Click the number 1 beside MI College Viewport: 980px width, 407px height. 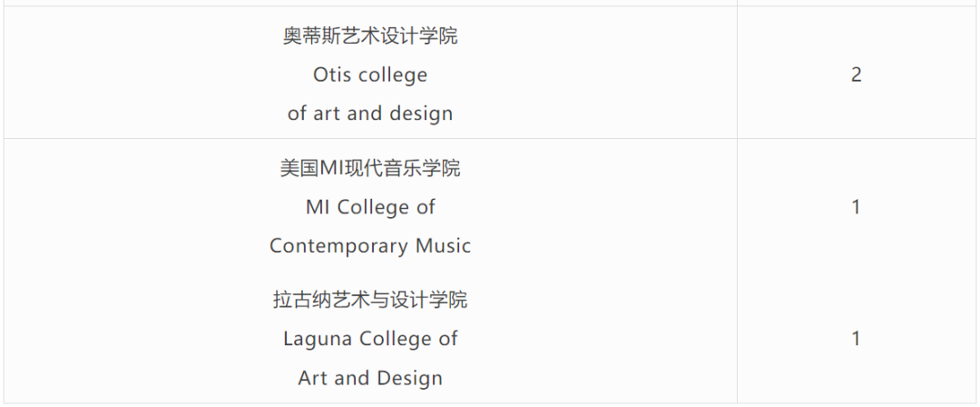point(857,207)
